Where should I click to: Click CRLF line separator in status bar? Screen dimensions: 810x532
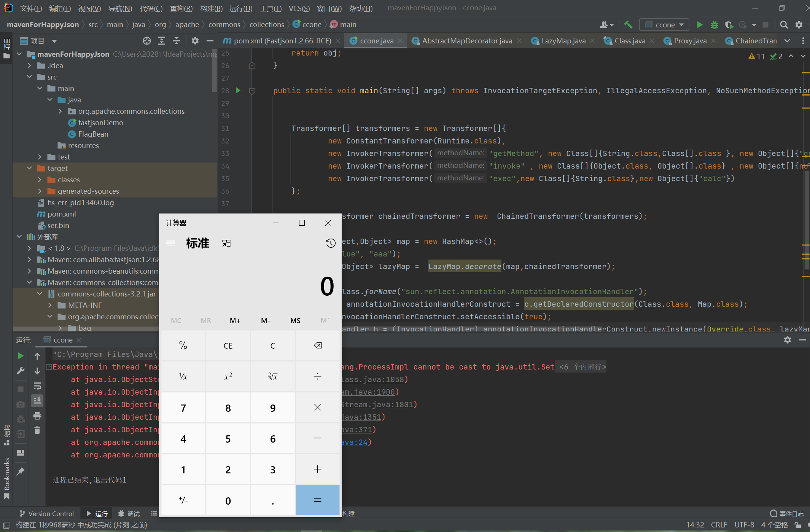[719, 525]
